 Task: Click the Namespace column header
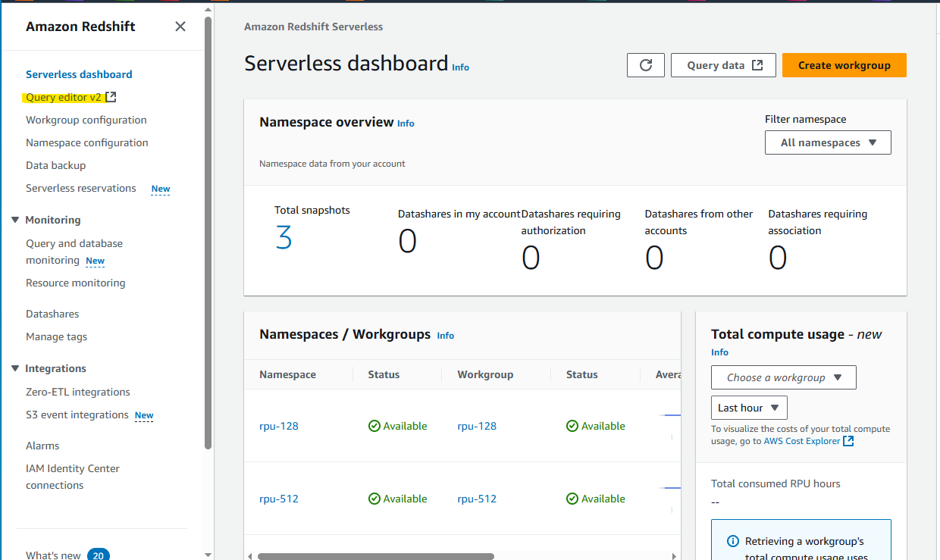tap(287, 374)
